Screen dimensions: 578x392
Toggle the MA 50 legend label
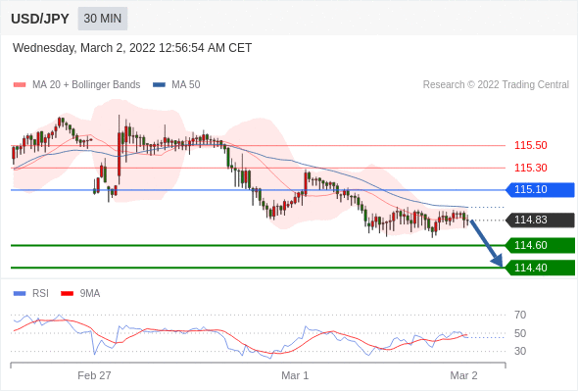186,85
